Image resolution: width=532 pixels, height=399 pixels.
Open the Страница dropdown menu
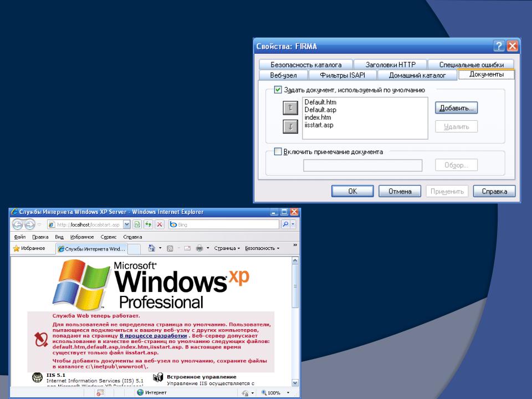[227, 248]
